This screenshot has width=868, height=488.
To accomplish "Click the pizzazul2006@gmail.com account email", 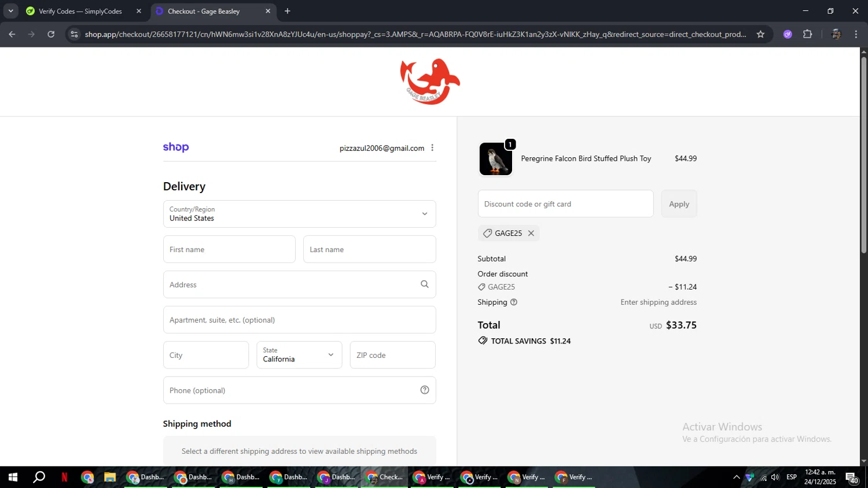I will (x=382, y=148).
